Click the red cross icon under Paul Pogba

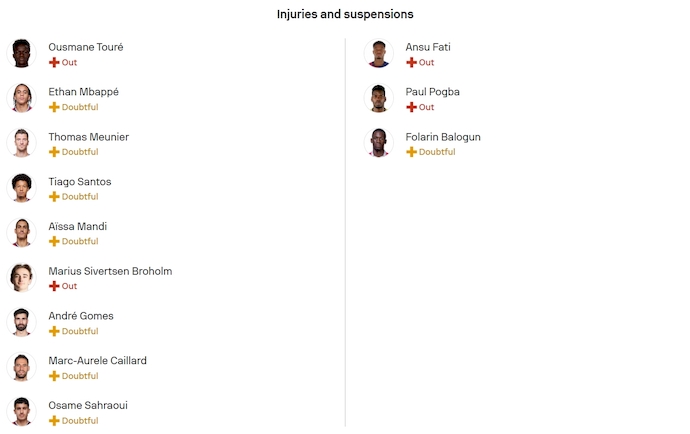412,107
